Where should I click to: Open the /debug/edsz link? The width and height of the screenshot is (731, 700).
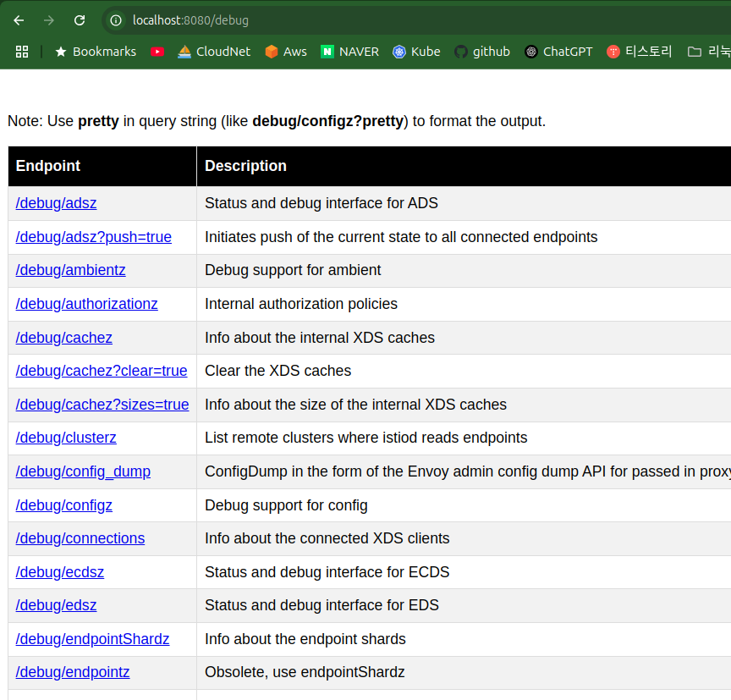point(56,605)
